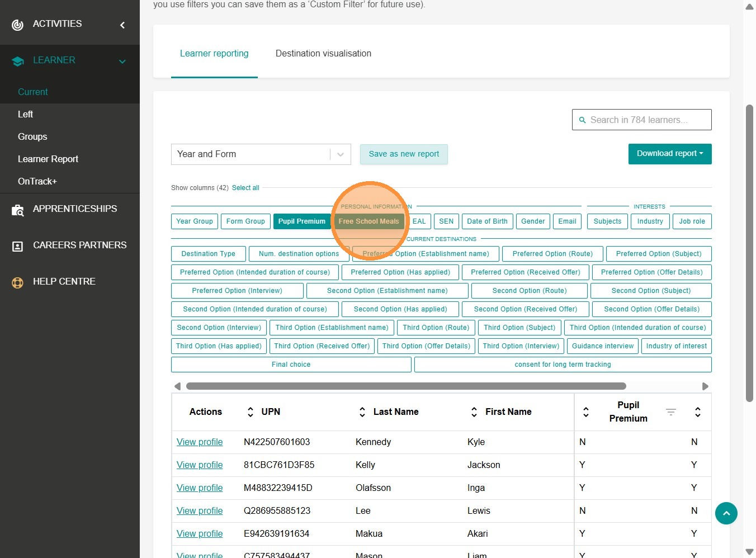
Task: View profile for Makua Akari
Action: point(200,534)
